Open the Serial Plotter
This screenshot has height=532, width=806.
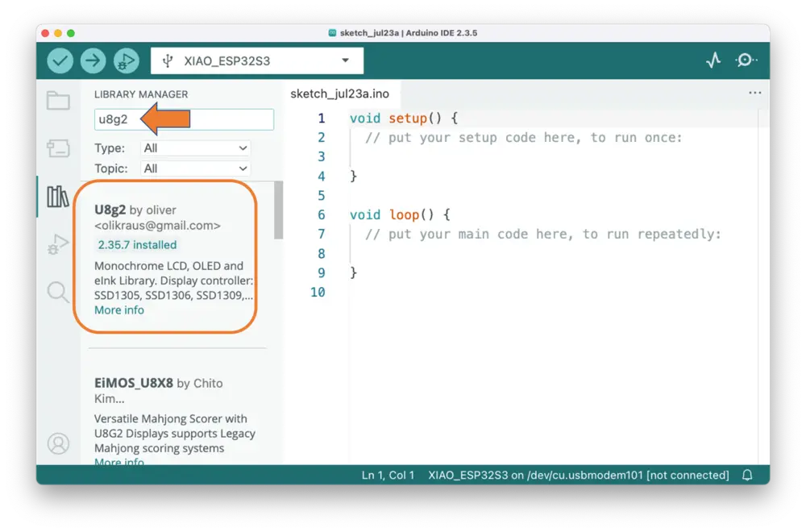pos(713,60)
